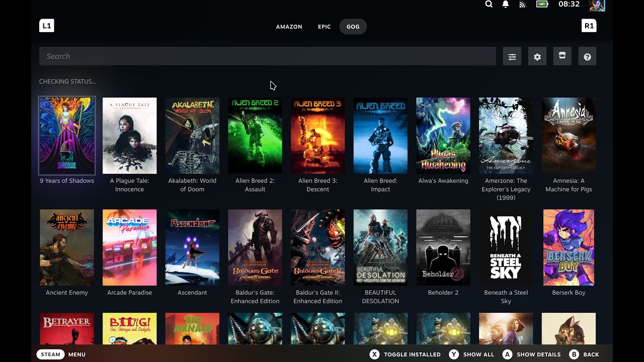Click the L1 bumper button
Screen dimensions: 644x362
[x=47, y=26]
